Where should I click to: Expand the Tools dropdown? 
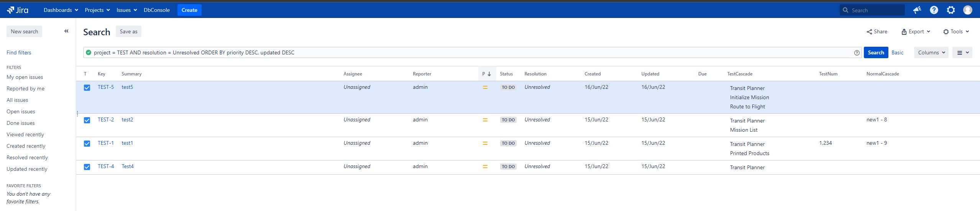(956, 31)
